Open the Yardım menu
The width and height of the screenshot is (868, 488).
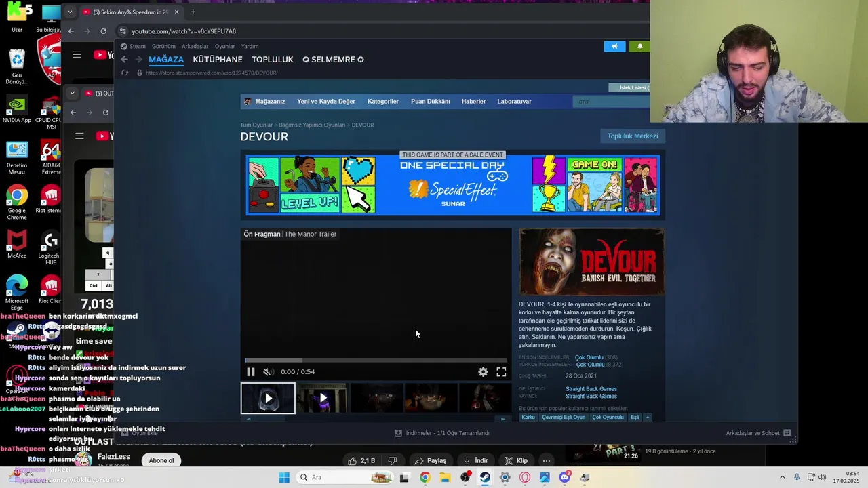(x=250, y=46)
